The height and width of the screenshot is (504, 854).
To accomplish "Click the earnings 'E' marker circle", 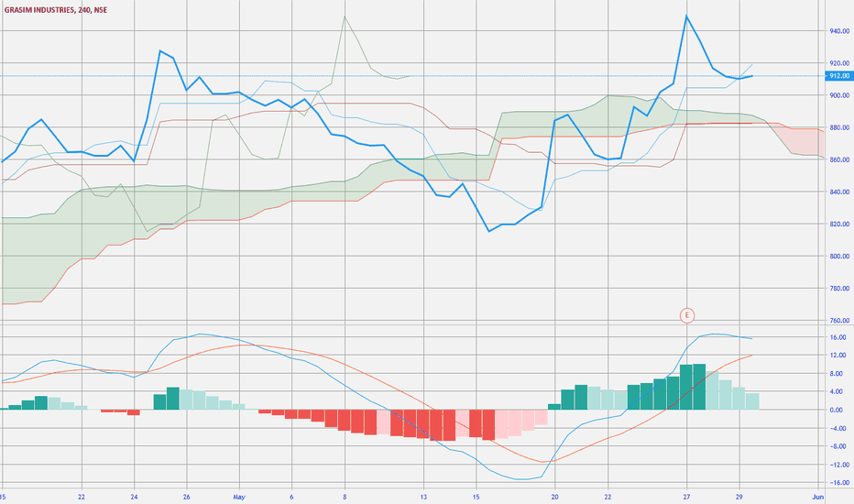I will [x=687, y=315].
